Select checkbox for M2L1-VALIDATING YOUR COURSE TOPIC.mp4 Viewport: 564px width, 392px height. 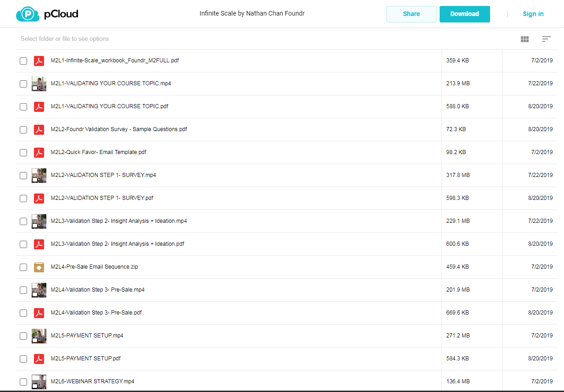coord(23,84)
